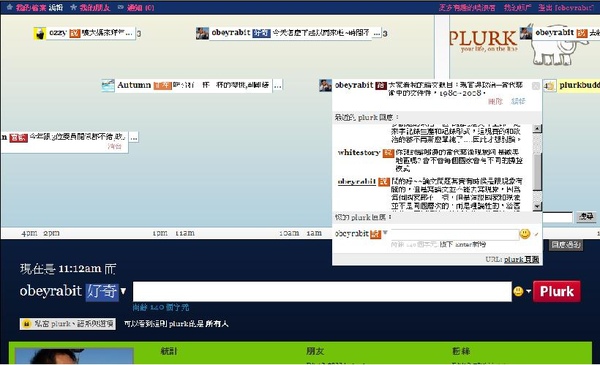Open obeyrabit's avatar next to the PLURK logo

coord(526,33)
